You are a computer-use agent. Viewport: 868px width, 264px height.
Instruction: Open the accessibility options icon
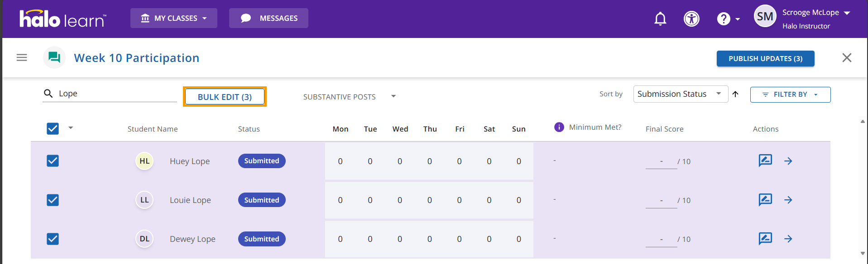click(x=691, y=19)
